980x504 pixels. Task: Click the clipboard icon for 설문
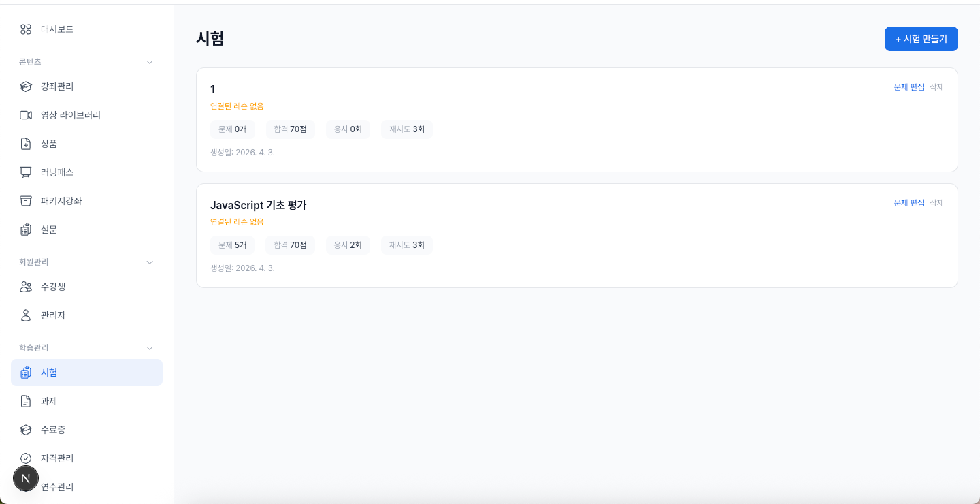click(26, 230)
